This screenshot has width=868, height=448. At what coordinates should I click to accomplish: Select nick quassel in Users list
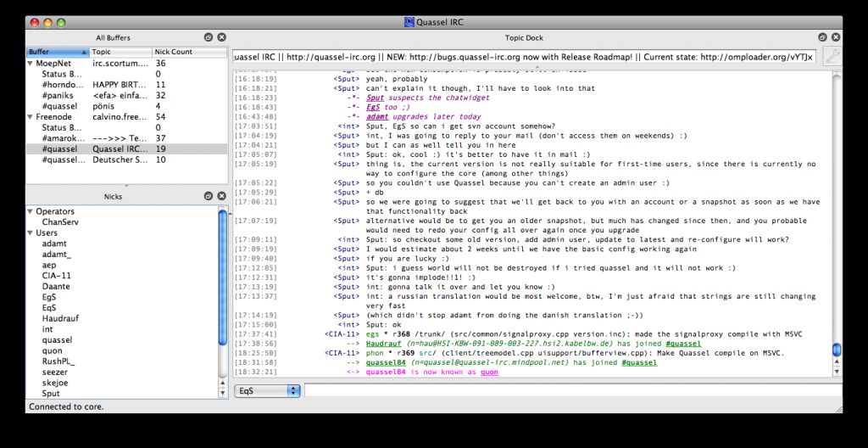pyautogui.click(x=57, y=340)
